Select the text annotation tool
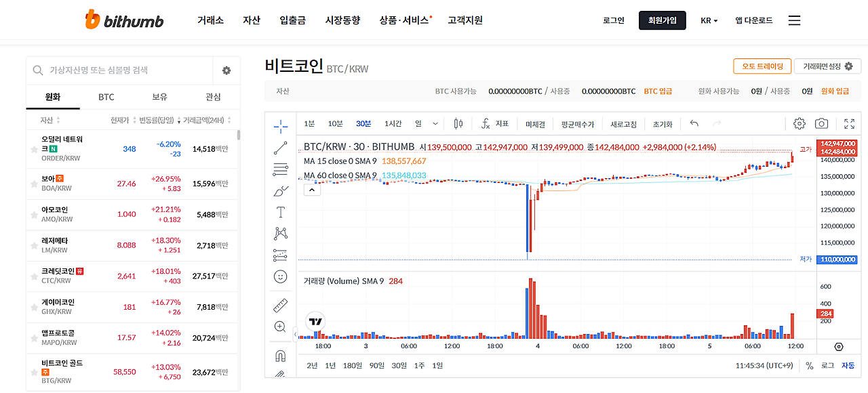This screenshot has width=868, height=393. [281, 213]
